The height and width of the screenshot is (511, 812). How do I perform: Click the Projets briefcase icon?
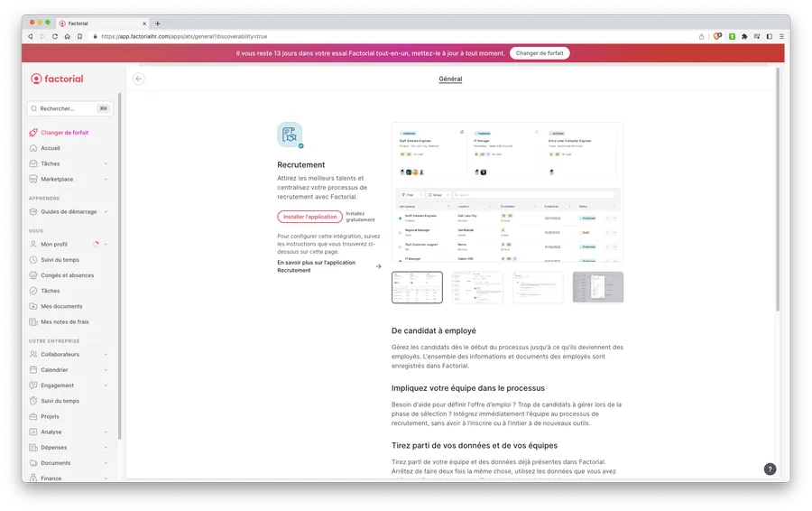pyautogui.click(x=33, y=417)
